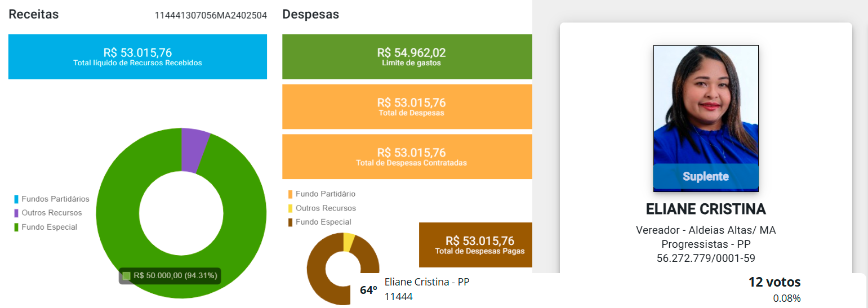The height and width of the screenshot is (308, 868).
Task: Select the 64º Eliane Cristina - PP ranking entry
Action: (x=426, y=289)
